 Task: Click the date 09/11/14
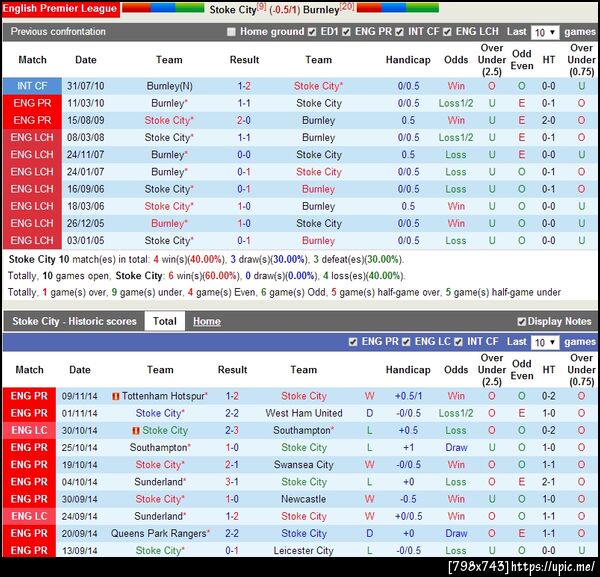[x=80, y=396]
